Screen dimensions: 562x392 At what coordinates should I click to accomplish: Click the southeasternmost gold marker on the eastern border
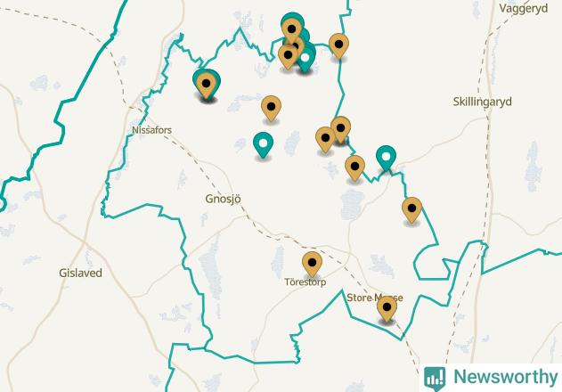[x=411, y=210]
